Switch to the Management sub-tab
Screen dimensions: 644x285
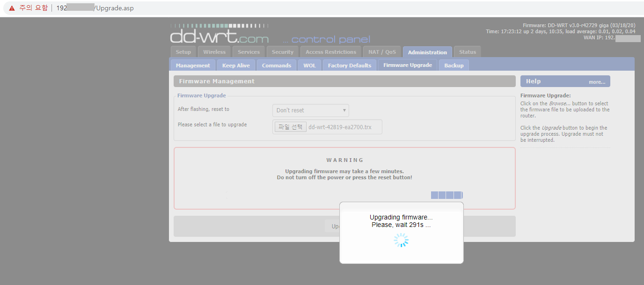(x=193, y=66)
